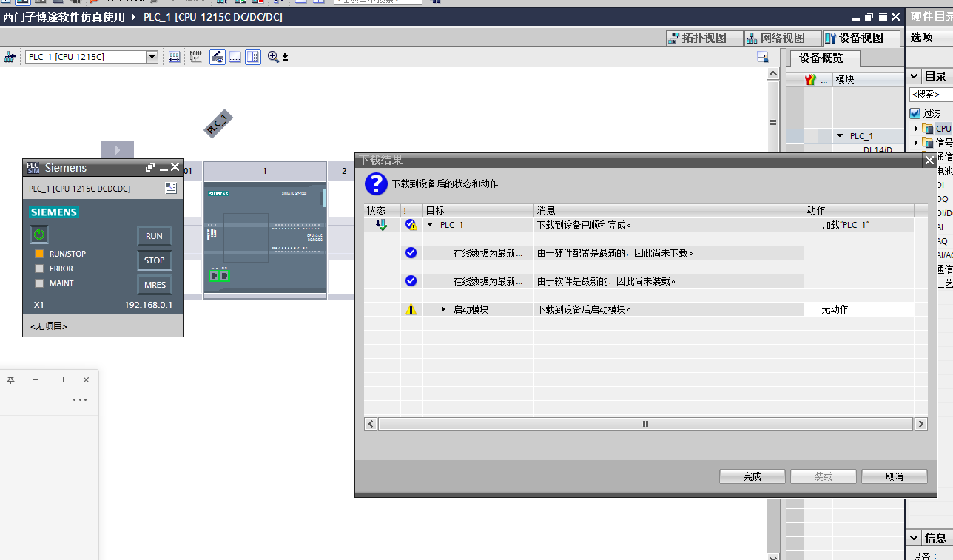The width and height of the screenshot is (953, 560).
Task: Click the module-width icon after the device dropdown
Action: click(x=175, y=57)
